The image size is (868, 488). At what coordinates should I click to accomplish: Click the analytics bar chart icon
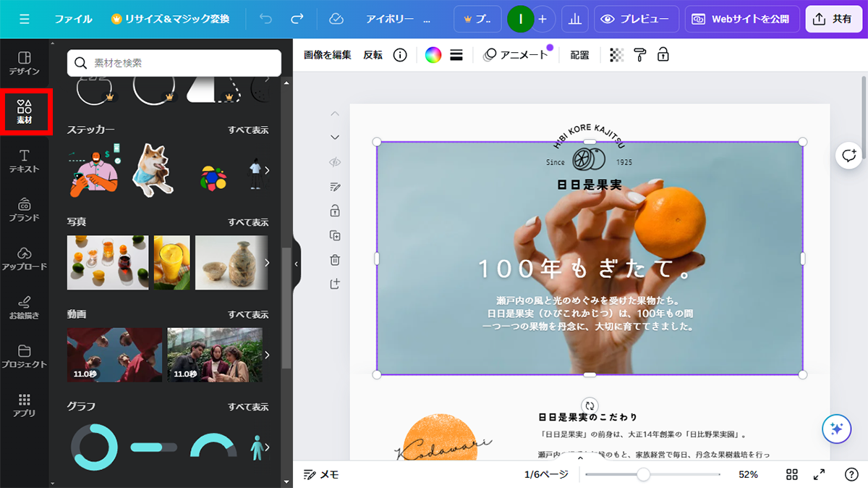click(x=575, y=20)
